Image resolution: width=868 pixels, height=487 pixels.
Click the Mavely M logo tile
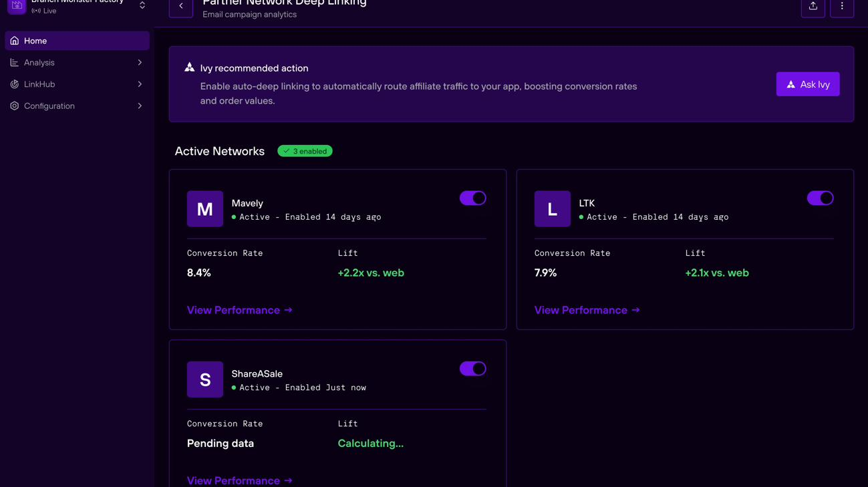click(x=205, y=209)
